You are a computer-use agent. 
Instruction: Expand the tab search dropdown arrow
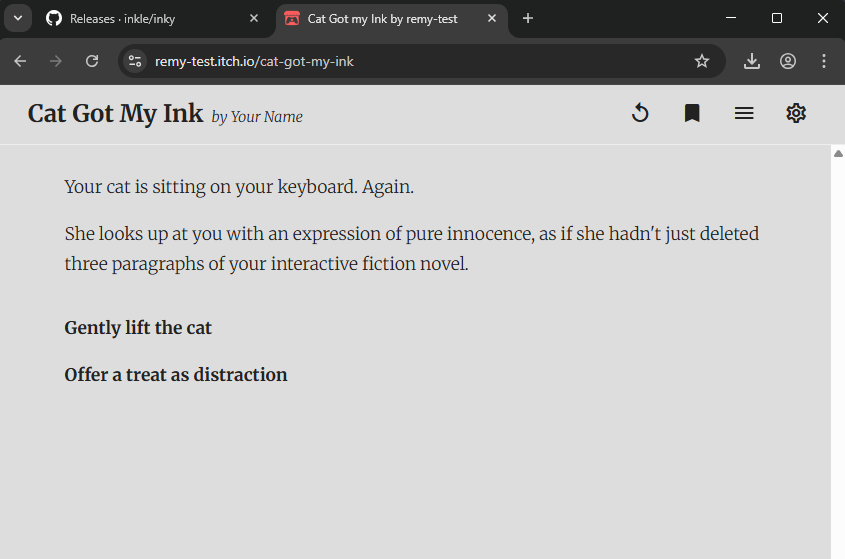17,18
